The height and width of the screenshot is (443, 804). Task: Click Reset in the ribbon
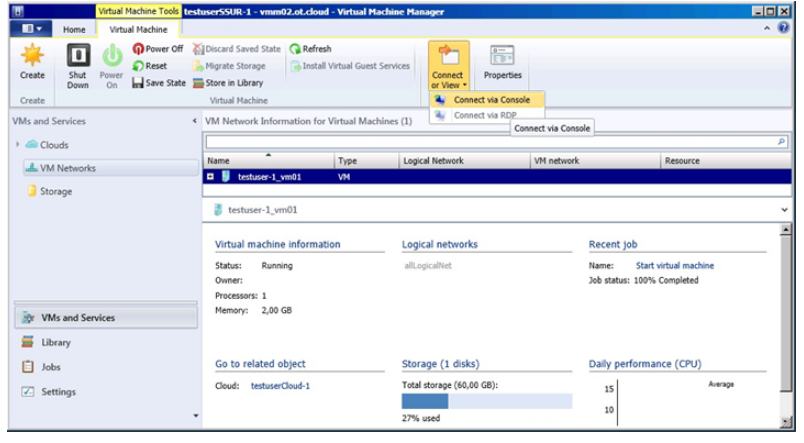coord(150,66)
